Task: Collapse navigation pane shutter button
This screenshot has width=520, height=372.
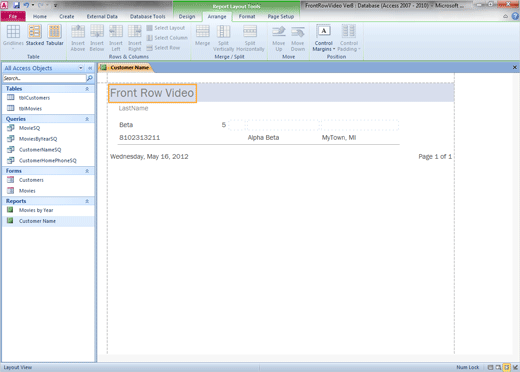Action: (90, 68)
